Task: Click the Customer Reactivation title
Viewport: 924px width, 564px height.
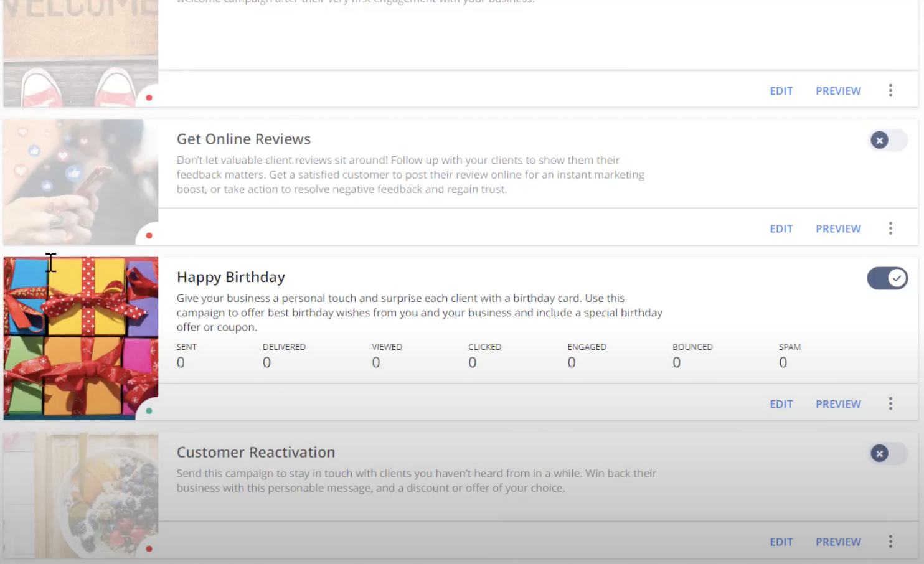Action: click(256, 452)
